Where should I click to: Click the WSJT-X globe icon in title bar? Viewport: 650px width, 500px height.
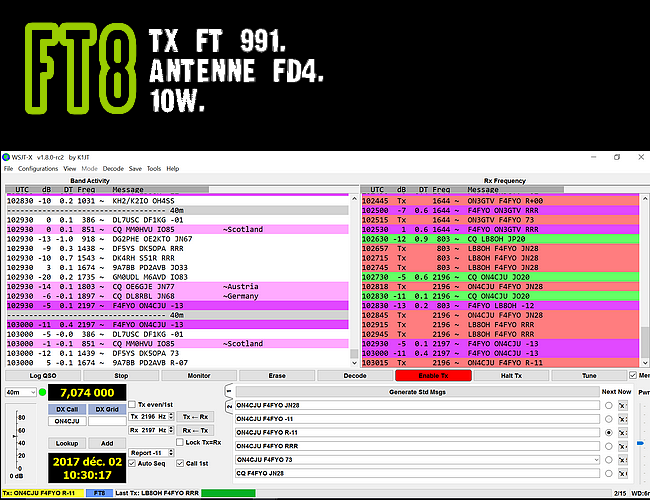tap(6, 157)
